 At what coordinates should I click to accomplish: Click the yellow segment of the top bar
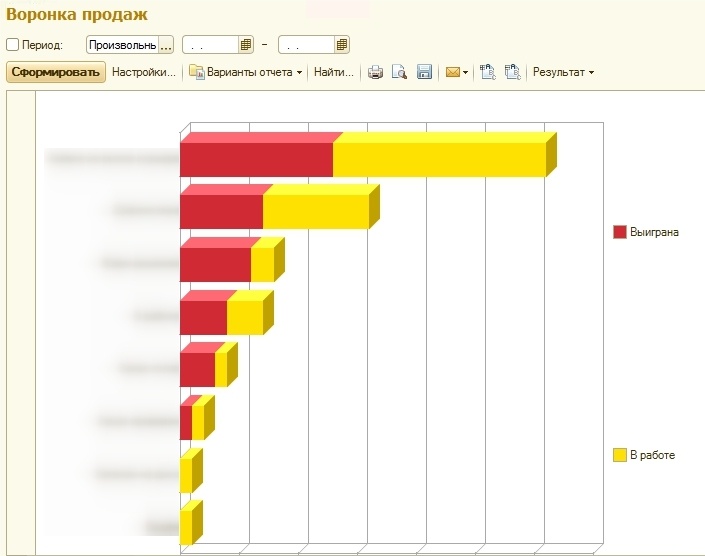click(x=439, y=160)
